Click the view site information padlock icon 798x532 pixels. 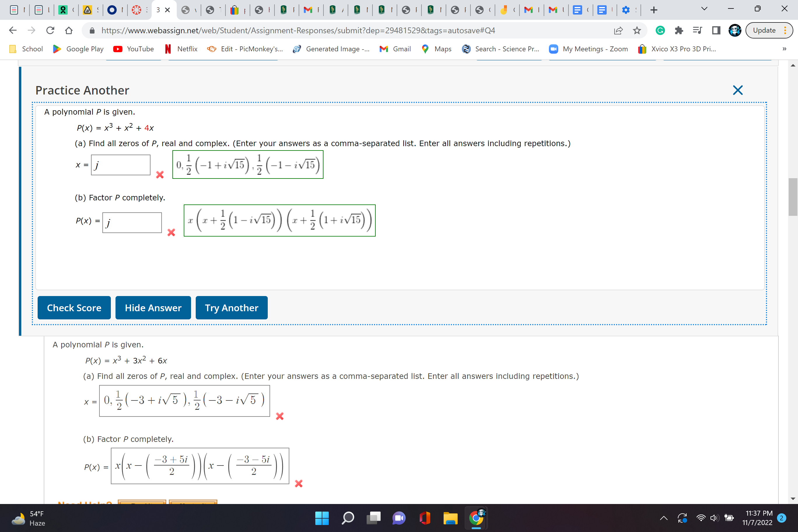click(92, 30)
